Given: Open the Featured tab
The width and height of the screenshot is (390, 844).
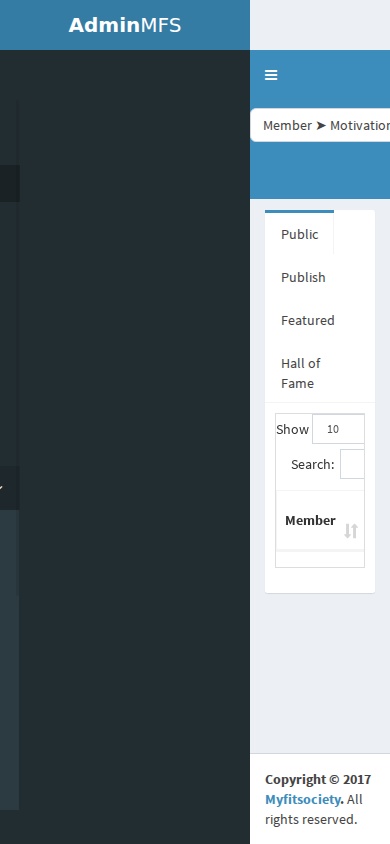Looking at the screenshot, I should click(308, 320).
